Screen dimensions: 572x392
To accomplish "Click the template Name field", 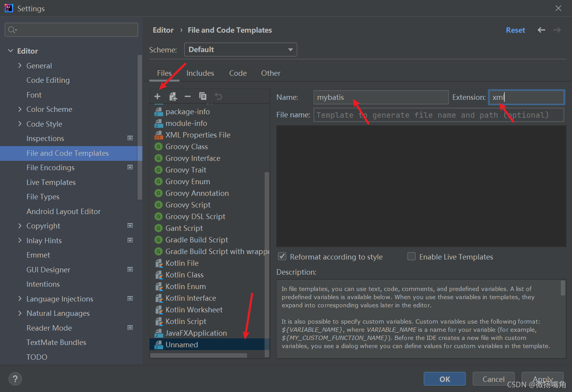I will pos(381,97).
